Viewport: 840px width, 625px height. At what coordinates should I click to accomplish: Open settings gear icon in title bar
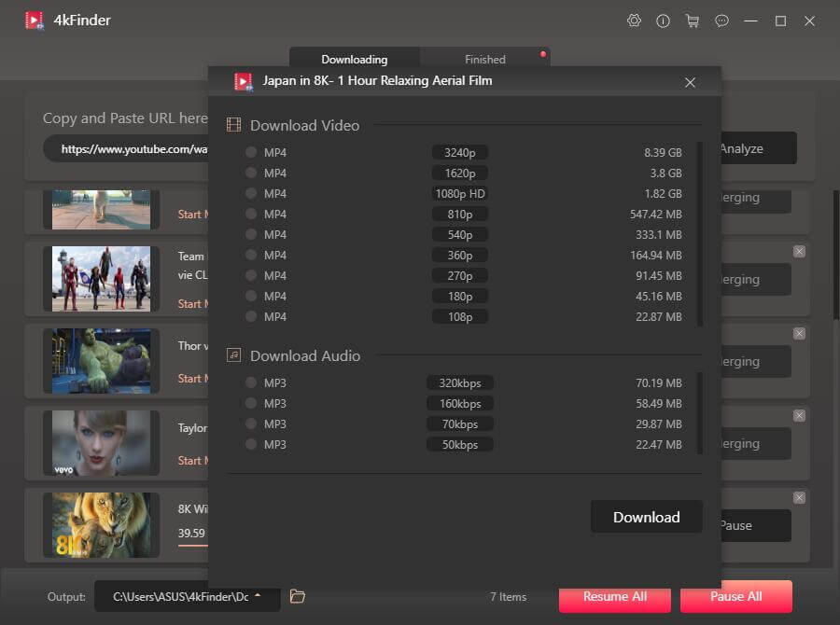(x=635, y=21)
